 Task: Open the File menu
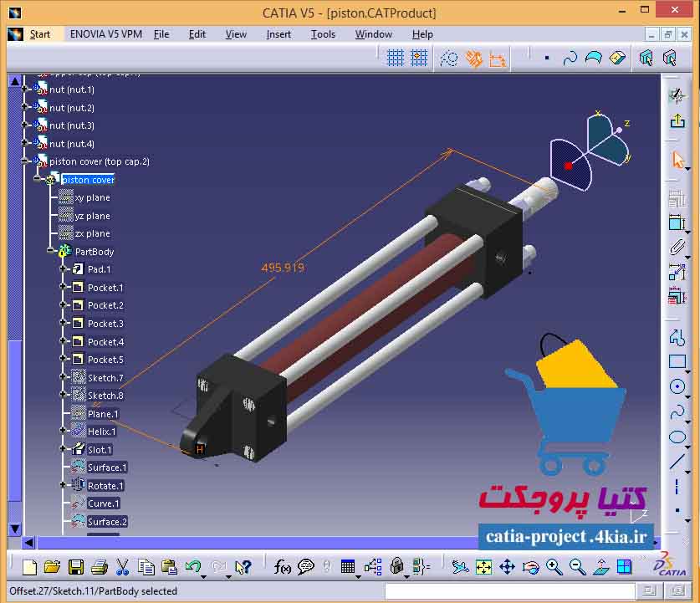[161, 34]
